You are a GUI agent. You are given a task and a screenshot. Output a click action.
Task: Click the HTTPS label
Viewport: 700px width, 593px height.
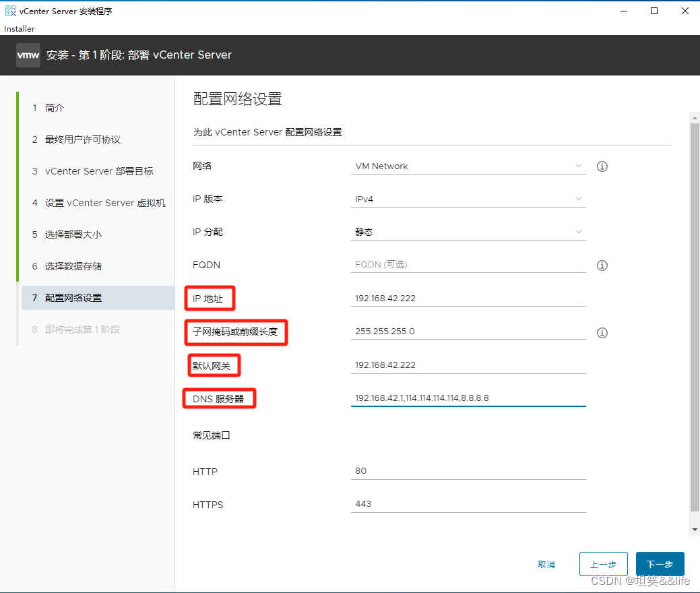(x=208, y=505)
